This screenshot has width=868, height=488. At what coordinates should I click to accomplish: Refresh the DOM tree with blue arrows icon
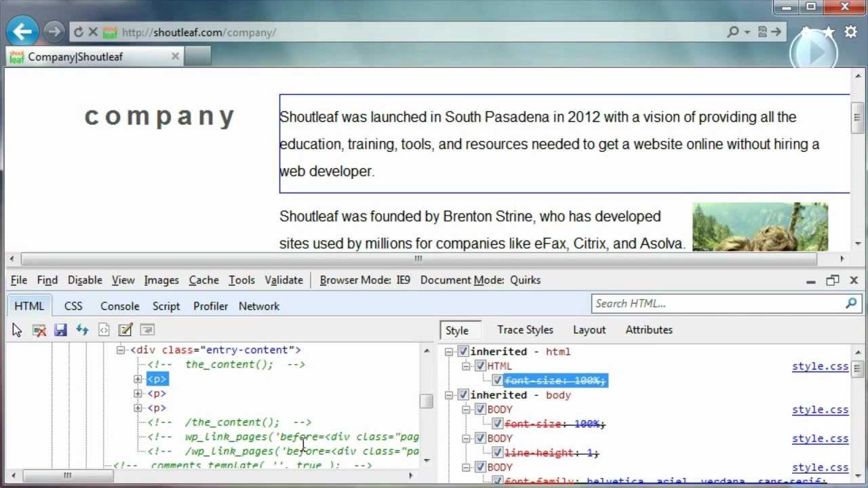pos(82,330)
